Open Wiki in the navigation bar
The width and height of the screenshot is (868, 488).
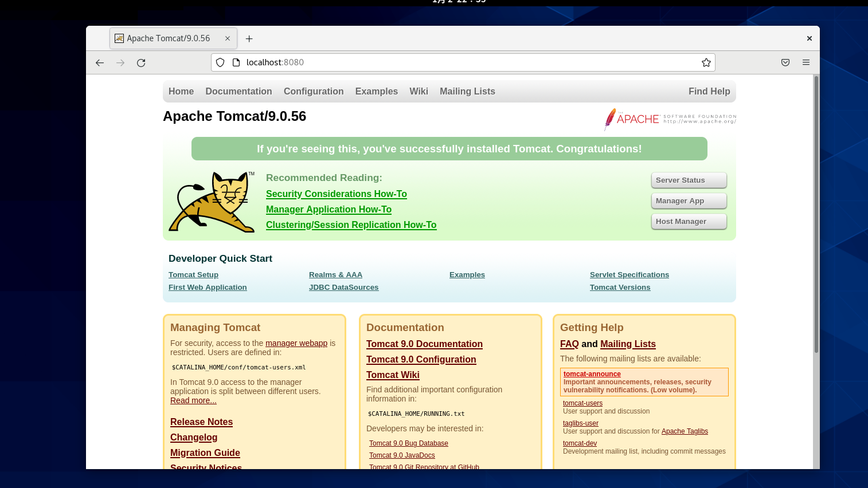coord(419,91)
